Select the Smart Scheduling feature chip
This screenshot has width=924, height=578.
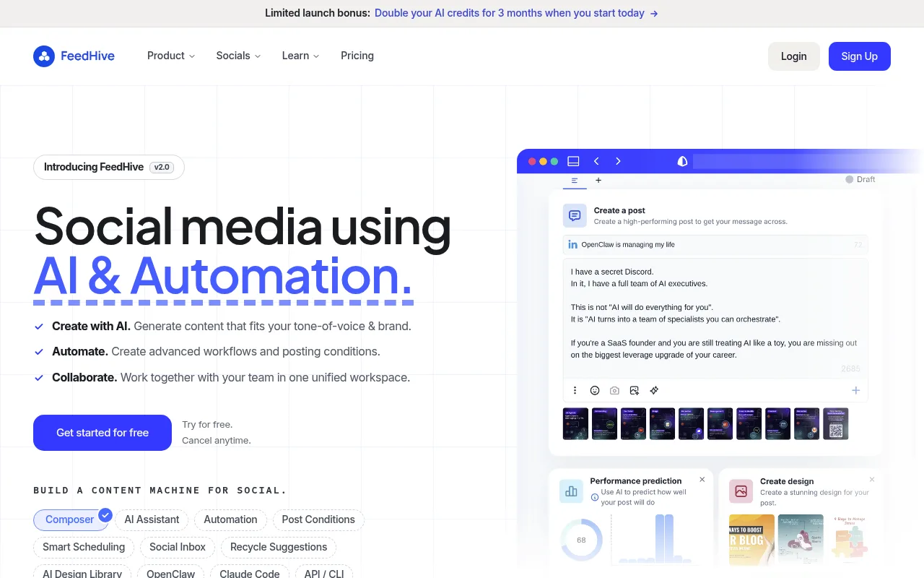84,547
